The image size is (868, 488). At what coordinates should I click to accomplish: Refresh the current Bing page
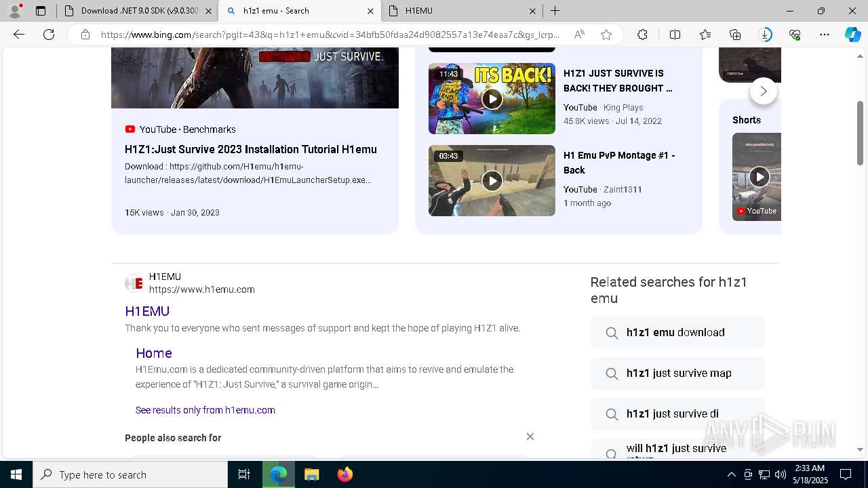click(x=49, y=35)
